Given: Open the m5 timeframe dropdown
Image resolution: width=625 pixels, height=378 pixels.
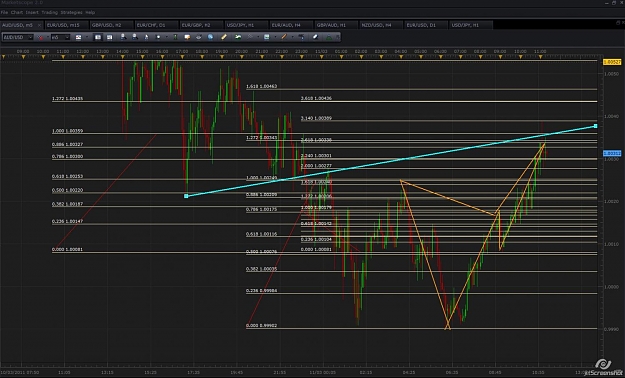Looking at the screenshot, I should coord(60,37).
